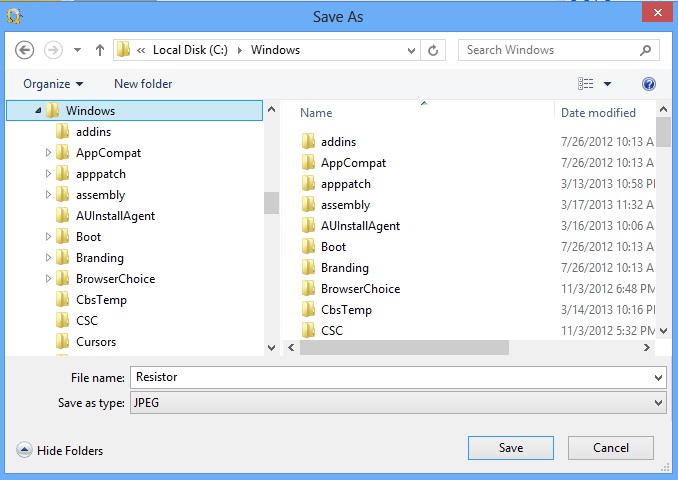Click the Cancel button
678x480 pixels.
[611, 448]
